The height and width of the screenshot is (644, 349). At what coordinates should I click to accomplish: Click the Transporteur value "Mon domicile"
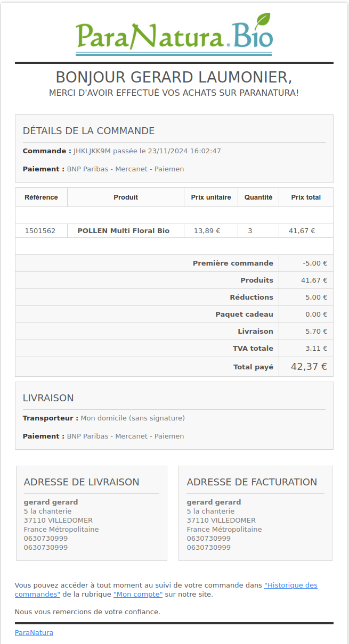pyautogui.click(x=133, y=418)
